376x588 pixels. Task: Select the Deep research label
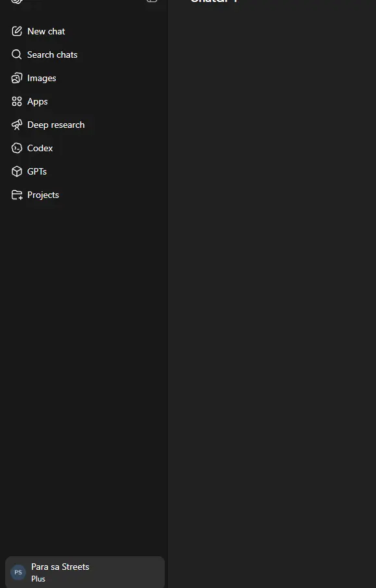(x=56, y=125)
